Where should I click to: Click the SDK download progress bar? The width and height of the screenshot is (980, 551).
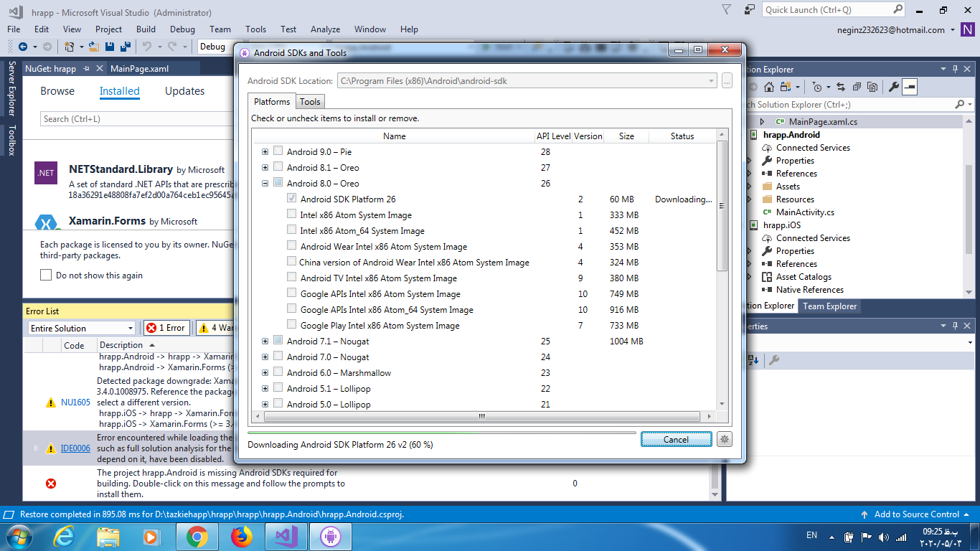[442, 433]
